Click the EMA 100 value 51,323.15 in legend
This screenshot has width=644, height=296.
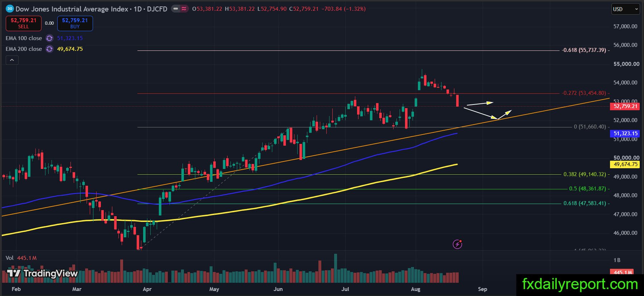pyautogui.click(x=70, y=38)
